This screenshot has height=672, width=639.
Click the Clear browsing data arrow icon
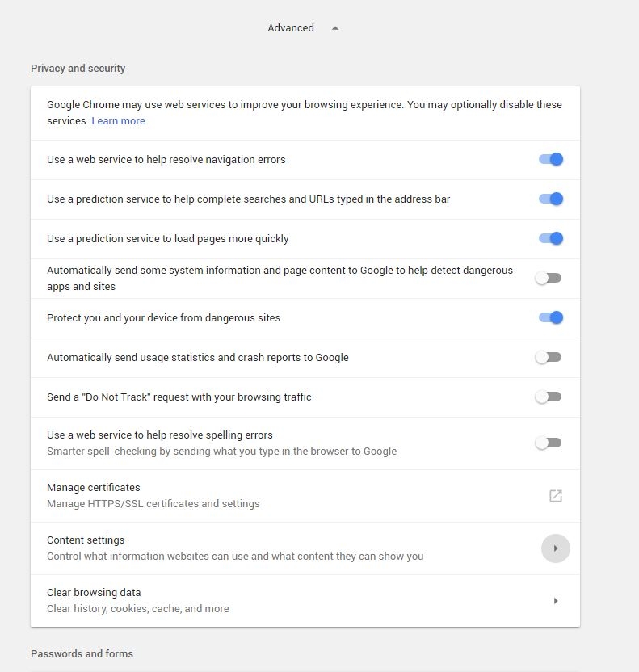point(556,601)
